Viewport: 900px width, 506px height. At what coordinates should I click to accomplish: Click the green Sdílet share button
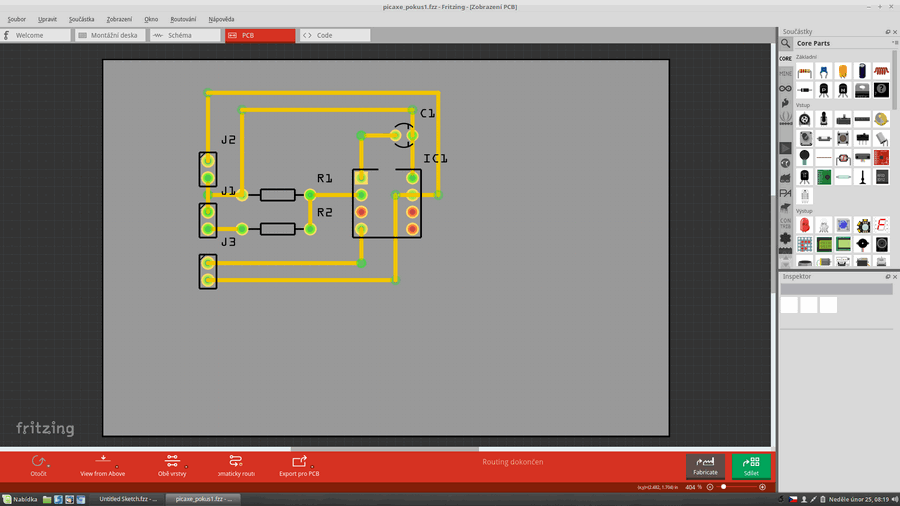click(751, 465)
